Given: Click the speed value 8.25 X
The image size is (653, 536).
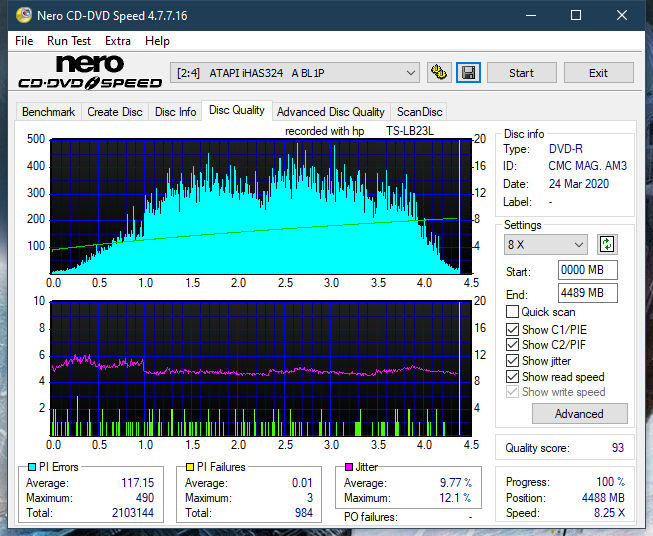Looking at the screenshot, I should [x=609, y=513].
